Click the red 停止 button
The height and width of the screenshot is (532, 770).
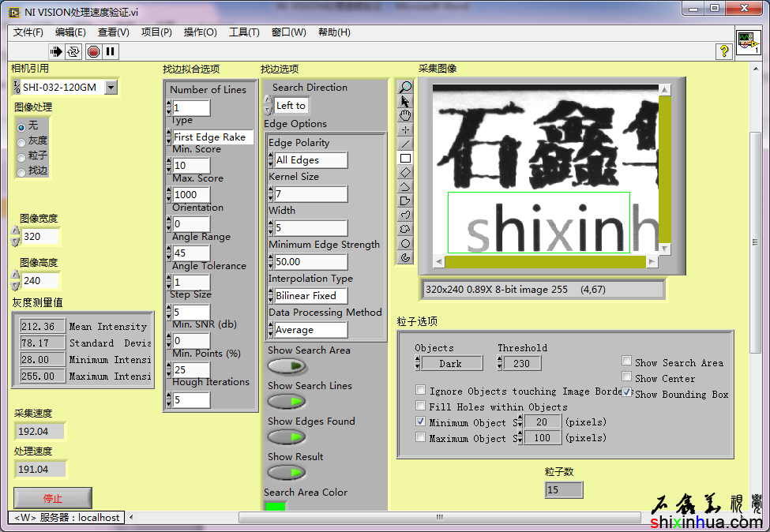click(x=53, y=498)
